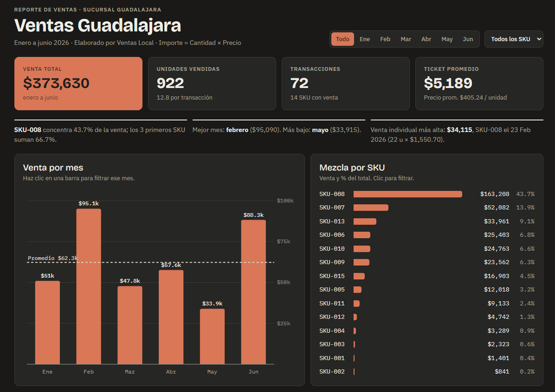Viewport: 555px width, 392px height.
Task: Click the 14 SKU con venta text
Action: (314, 97)
